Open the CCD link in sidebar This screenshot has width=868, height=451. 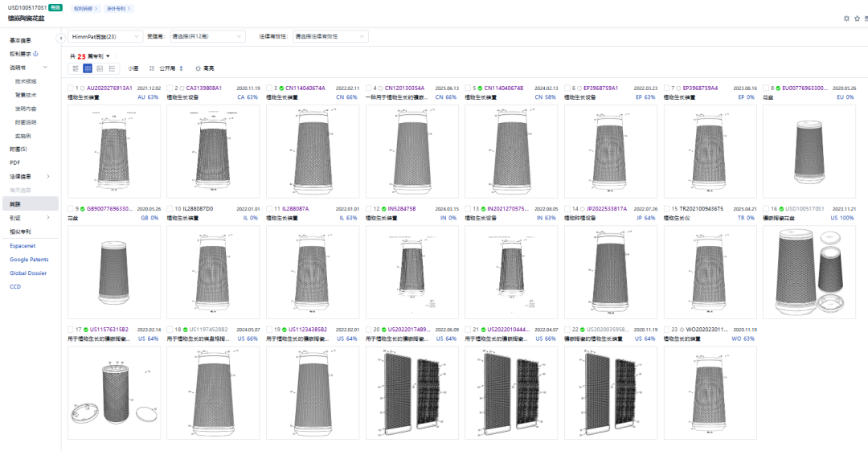[x=15, y=287]
